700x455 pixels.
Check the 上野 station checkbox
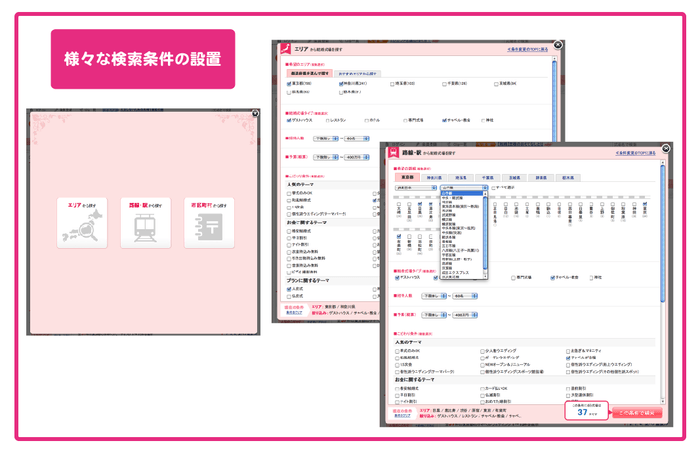[602, 204]
